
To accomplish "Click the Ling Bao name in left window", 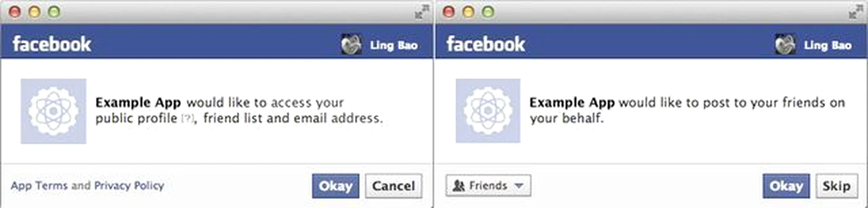I will click(x=394, y=45).
